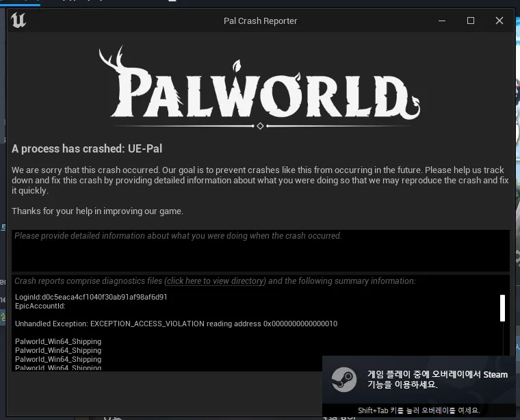
Task: Click into the crash description text box
Action: point(260,250)
